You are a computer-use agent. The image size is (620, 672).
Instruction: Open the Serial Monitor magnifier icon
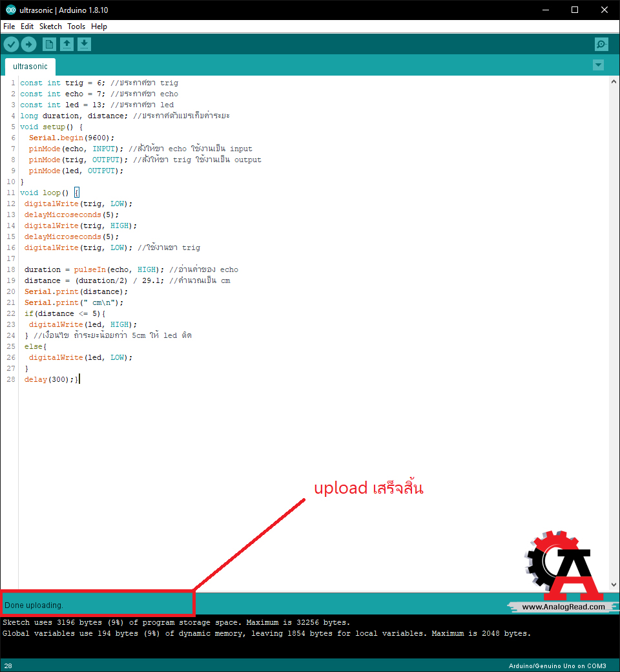[601, 44]
